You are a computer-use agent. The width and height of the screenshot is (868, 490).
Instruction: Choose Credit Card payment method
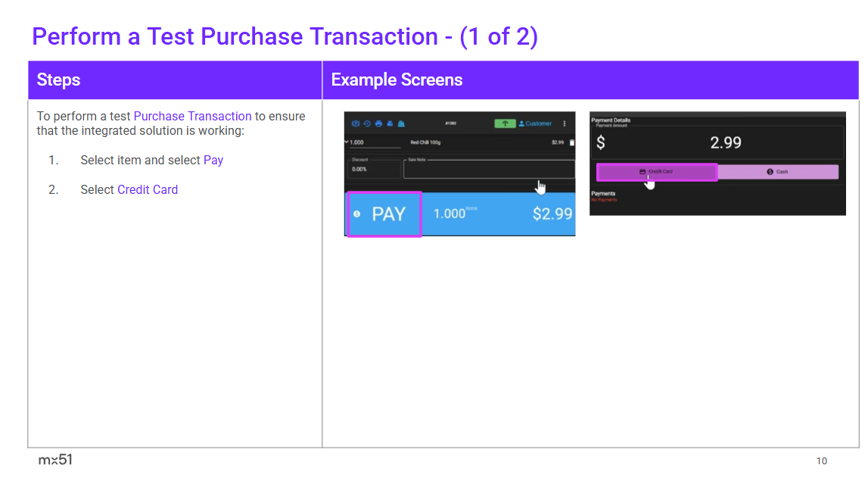[x=656, y=172]
